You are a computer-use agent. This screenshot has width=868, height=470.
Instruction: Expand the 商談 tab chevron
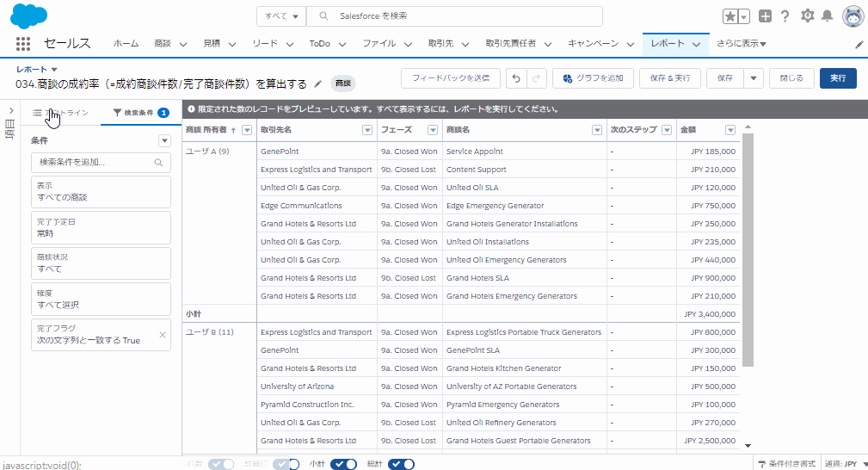point(182,45)
